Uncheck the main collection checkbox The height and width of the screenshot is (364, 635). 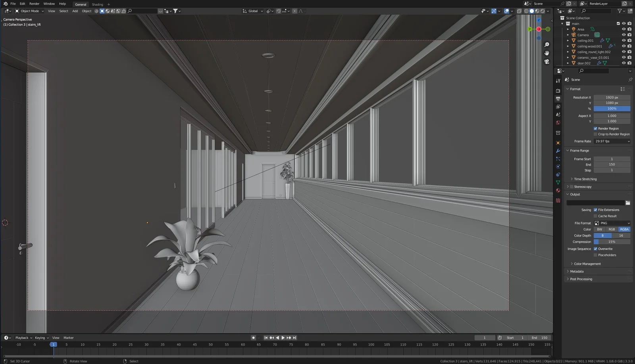618,23
